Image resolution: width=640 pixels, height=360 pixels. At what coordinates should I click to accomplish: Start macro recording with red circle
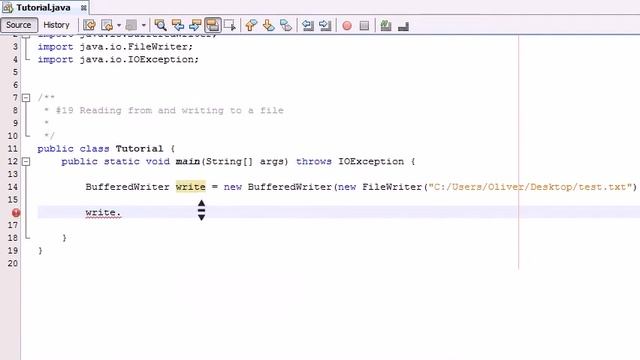pyautogui.click(x=347, y=26)
